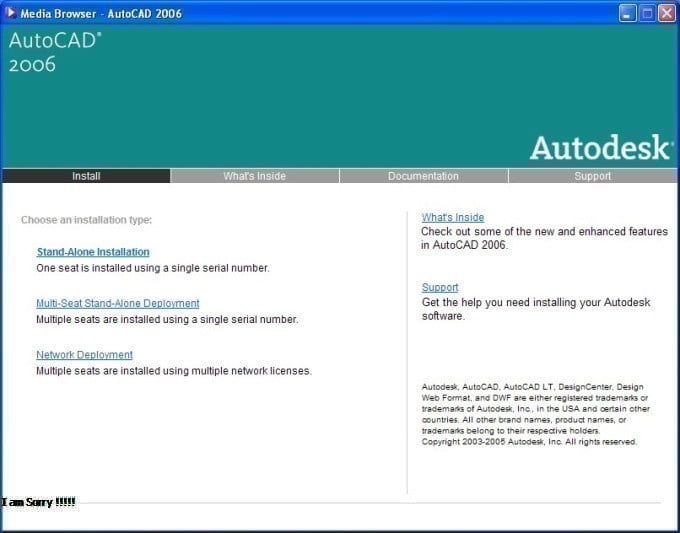Click the 'Copyright 2003-2005 Autodesk' line
The width and height of the screenshot is (680, 533).
529,442
